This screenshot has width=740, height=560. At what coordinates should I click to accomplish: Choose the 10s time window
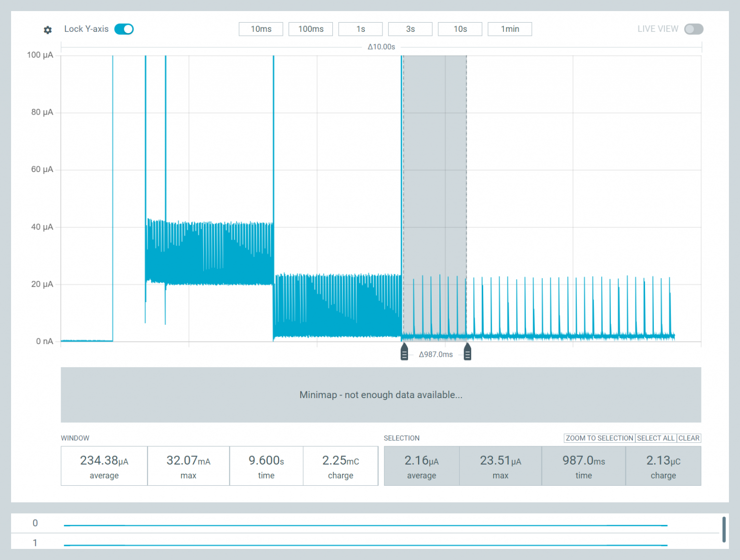click(x=460, y=29)
